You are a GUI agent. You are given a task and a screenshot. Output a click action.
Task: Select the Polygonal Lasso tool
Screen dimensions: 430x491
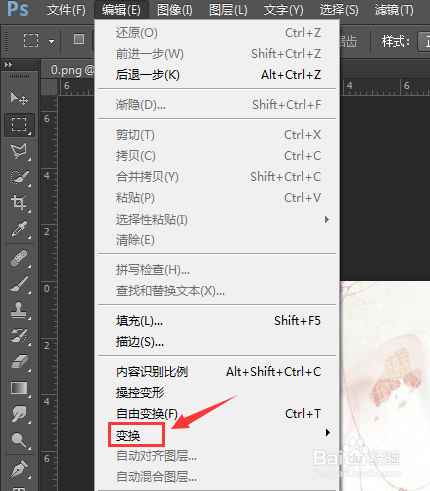(x=19, y=151)
